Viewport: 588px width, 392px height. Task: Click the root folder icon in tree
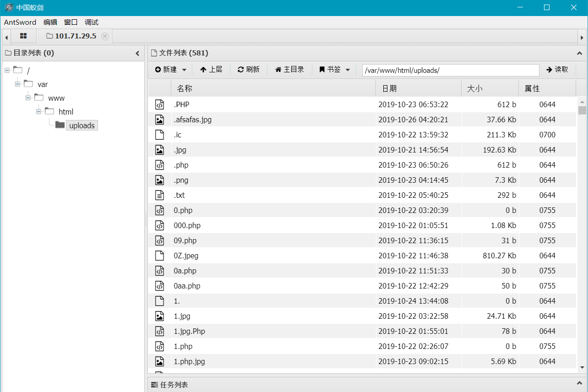point(18,70)
